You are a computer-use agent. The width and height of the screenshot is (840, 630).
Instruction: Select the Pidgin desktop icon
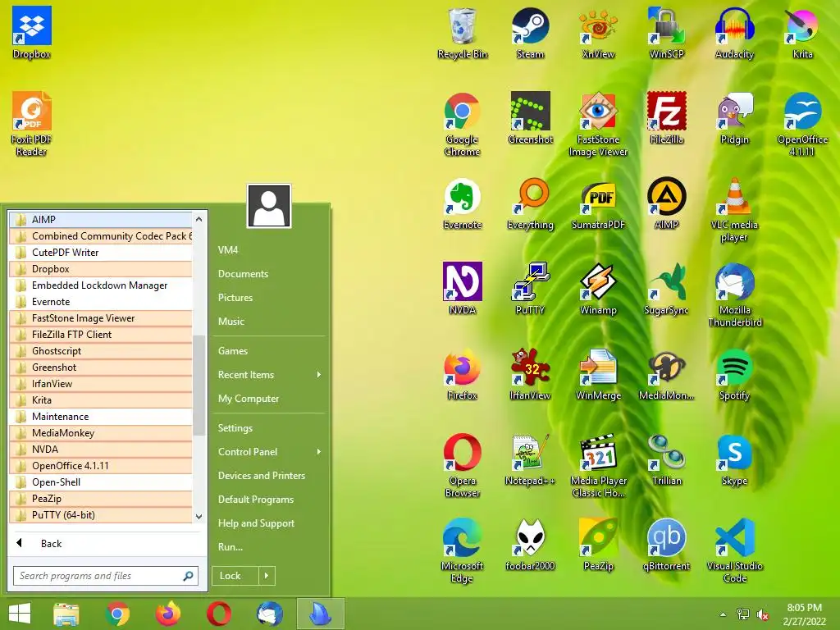pos(734,118)
